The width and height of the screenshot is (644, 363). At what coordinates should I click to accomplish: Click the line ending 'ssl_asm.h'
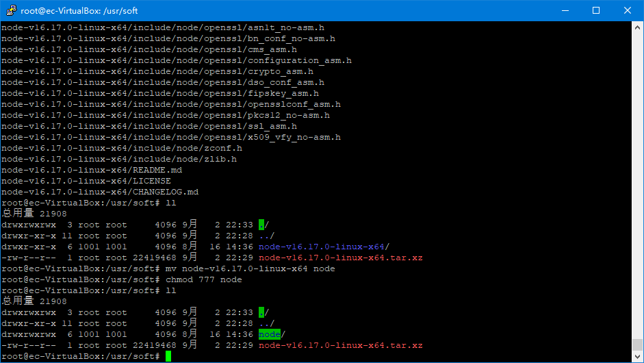point(149,126)
